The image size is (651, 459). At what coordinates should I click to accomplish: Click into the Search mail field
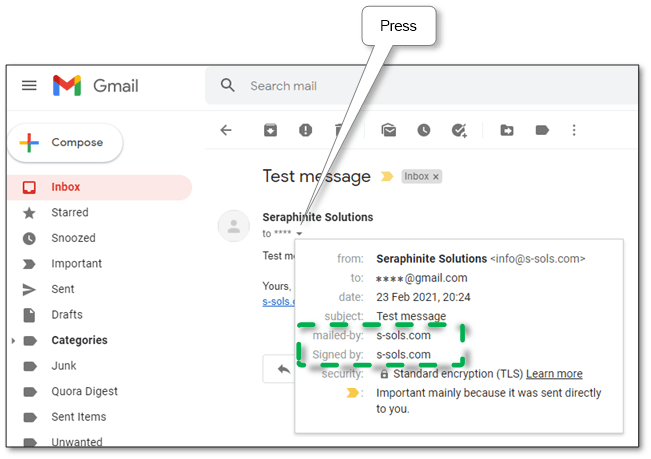pyautogui.click(x=421, y=86)
